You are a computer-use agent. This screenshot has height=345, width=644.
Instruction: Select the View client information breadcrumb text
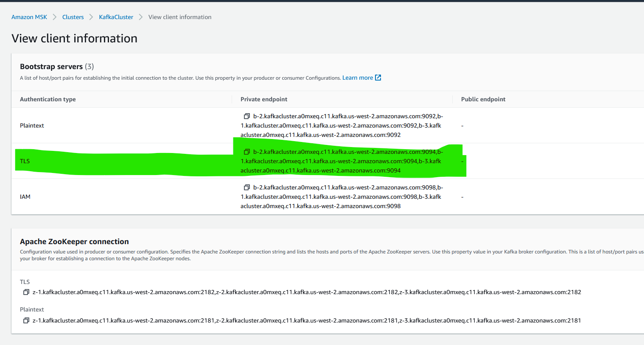tap(180, 17)
